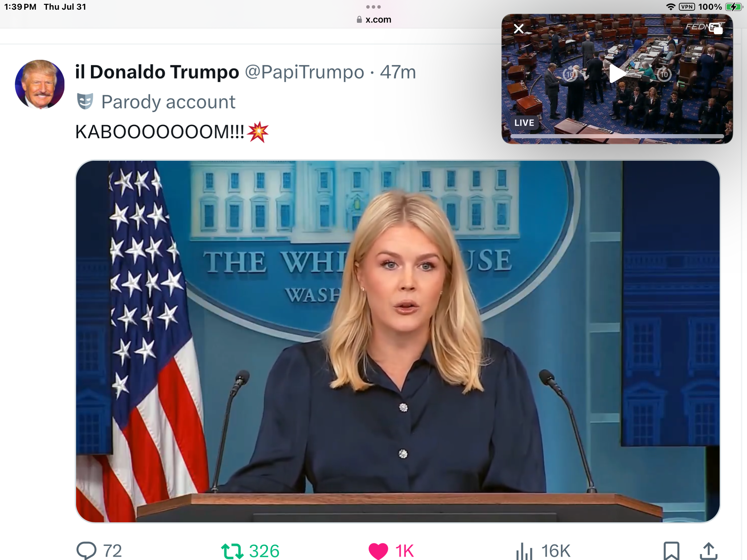
Task: Skip forward 10 seconds in video
Action: [x=664, y=74]
